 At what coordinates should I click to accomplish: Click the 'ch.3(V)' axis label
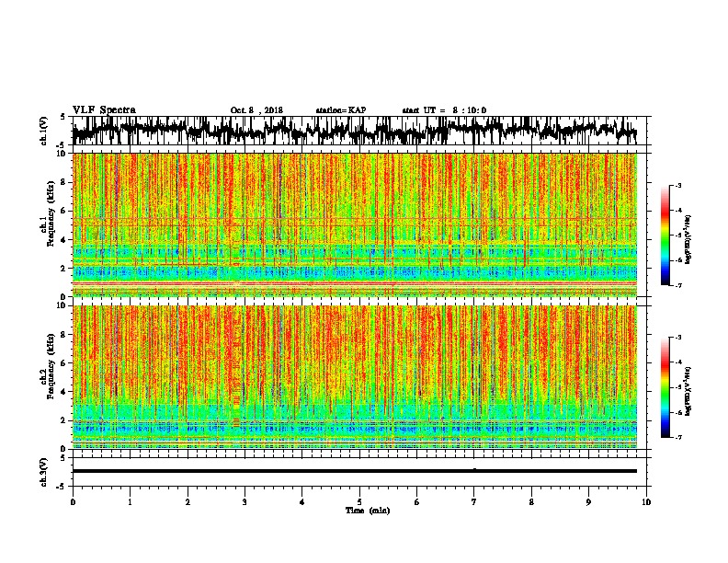click(44, 473)
